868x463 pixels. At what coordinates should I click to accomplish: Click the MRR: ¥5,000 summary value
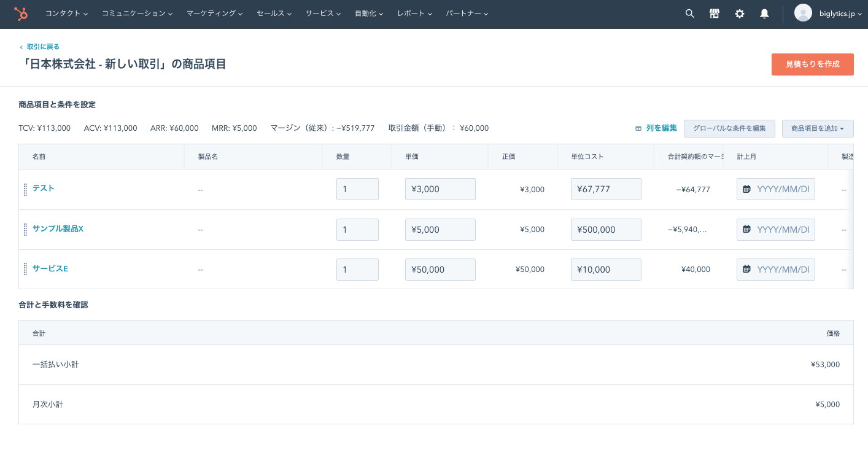[234, 128]
